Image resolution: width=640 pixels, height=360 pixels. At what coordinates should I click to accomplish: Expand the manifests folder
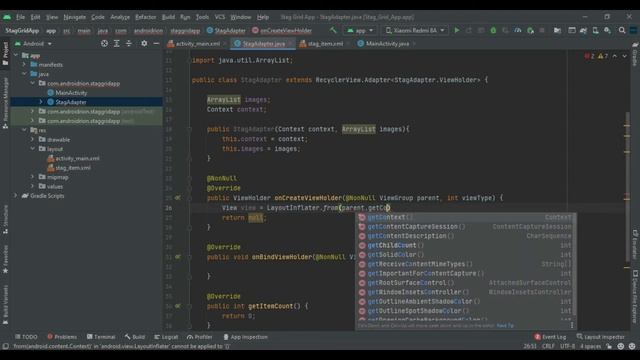click(x=24, y=64)
